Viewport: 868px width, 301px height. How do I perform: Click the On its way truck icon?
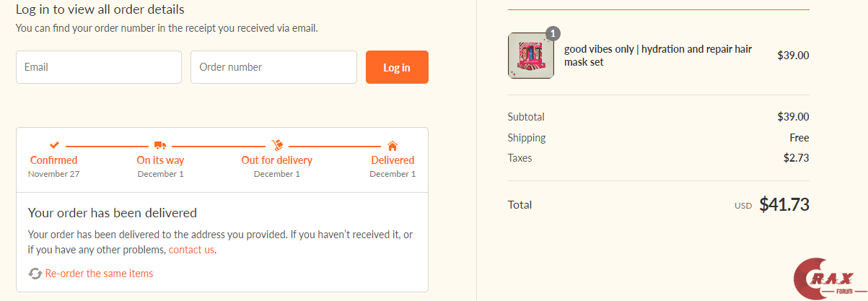(x=160, y=145)
